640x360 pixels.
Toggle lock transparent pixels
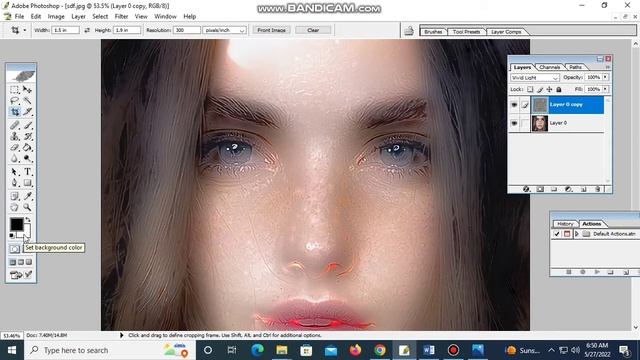pyautogui.click(x=530, y=89)
